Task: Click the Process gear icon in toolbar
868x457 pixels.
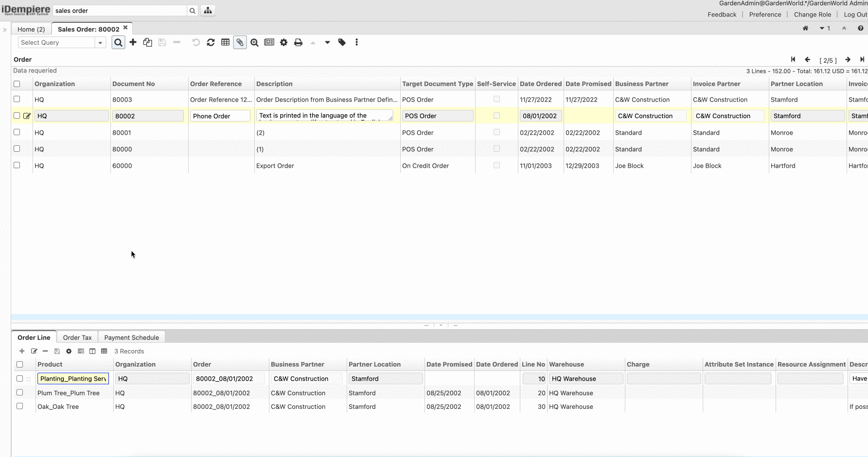Action: [x=283, y=42]
